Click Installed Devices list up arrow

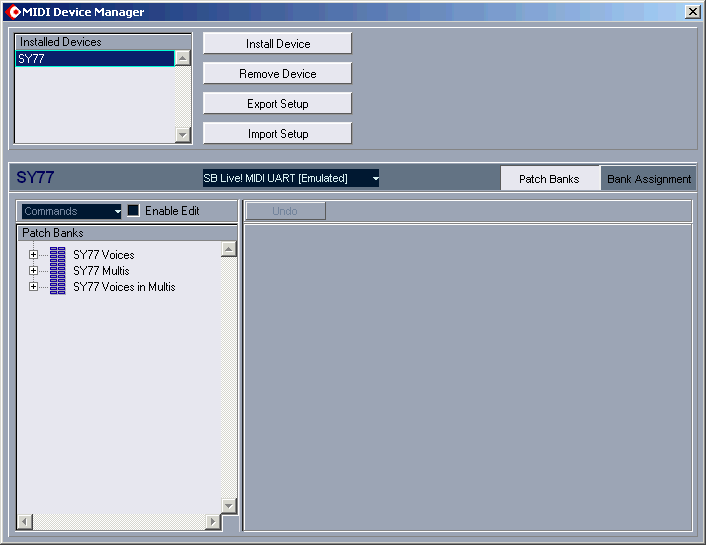click(x=182, y=58)
